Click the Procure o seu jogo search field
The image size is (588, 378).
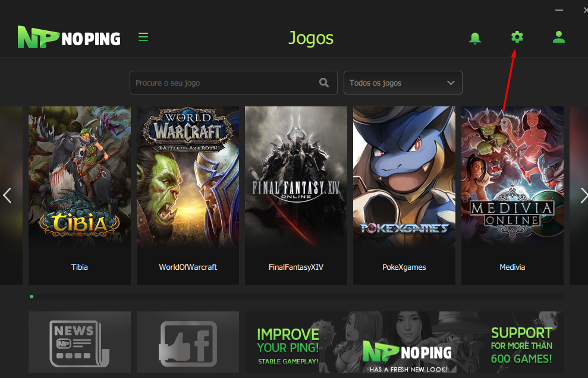233,83
